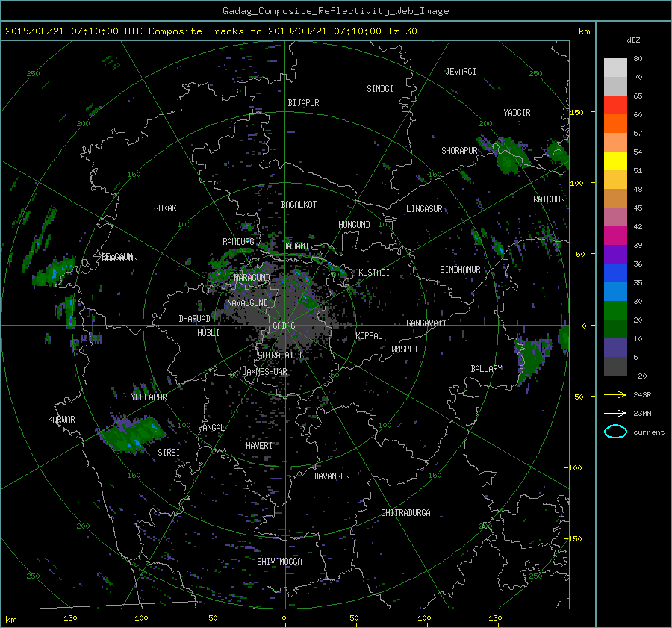This screenshot has height=628, width=672.
Task: Click the LINGASUR city label
Action: pyautogui.click(x=424, y=209)
